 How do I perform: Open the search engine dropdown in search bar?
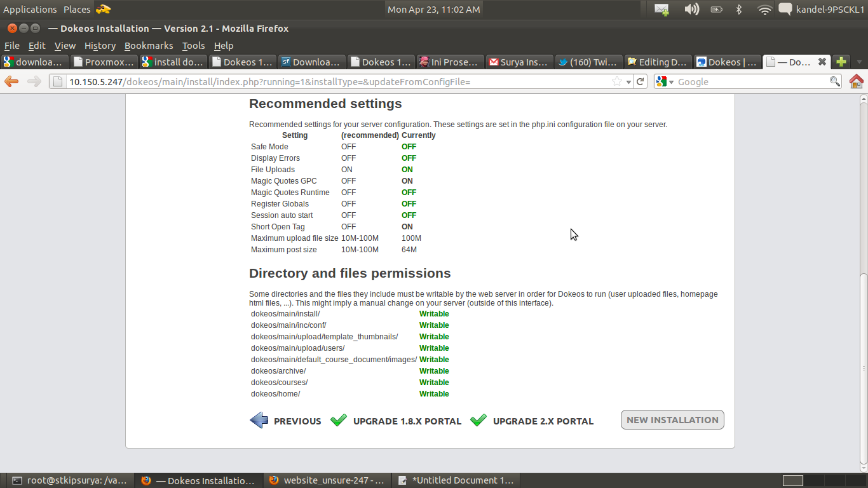[665, 81]
